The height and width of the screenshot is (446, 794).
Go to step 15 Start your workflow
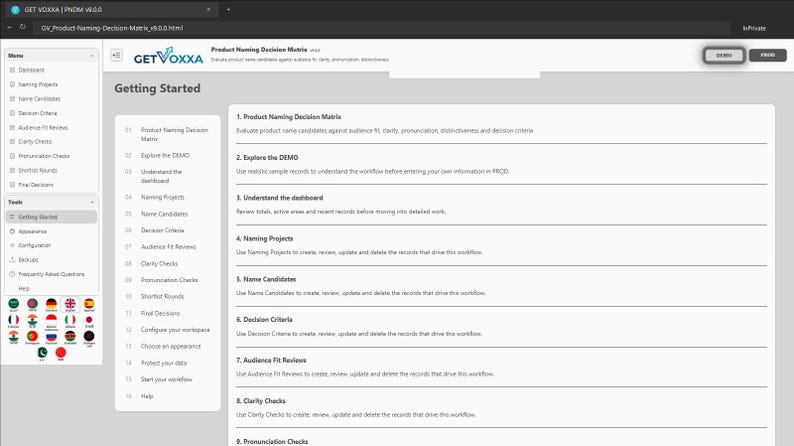pos(168,379)
